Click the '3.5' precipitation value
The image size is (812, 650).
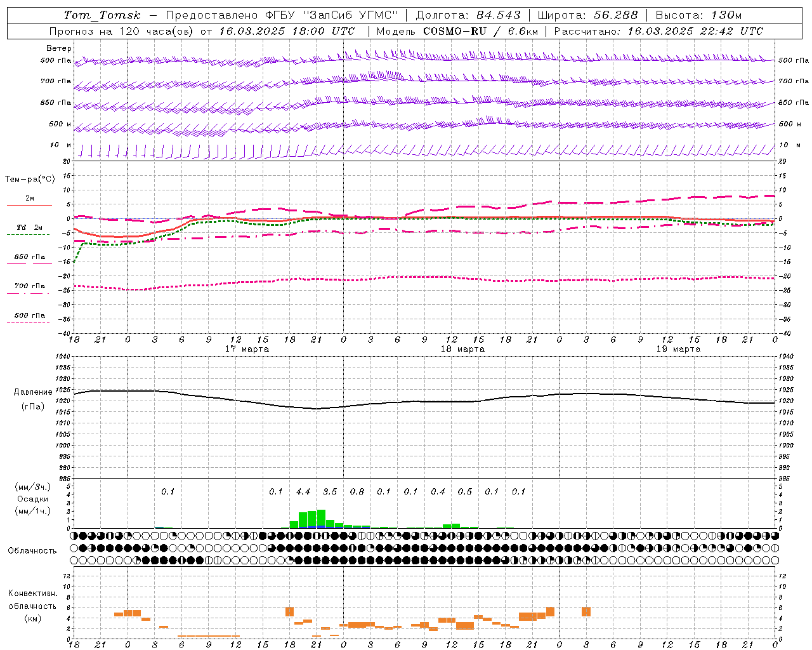tap(330, 491)
